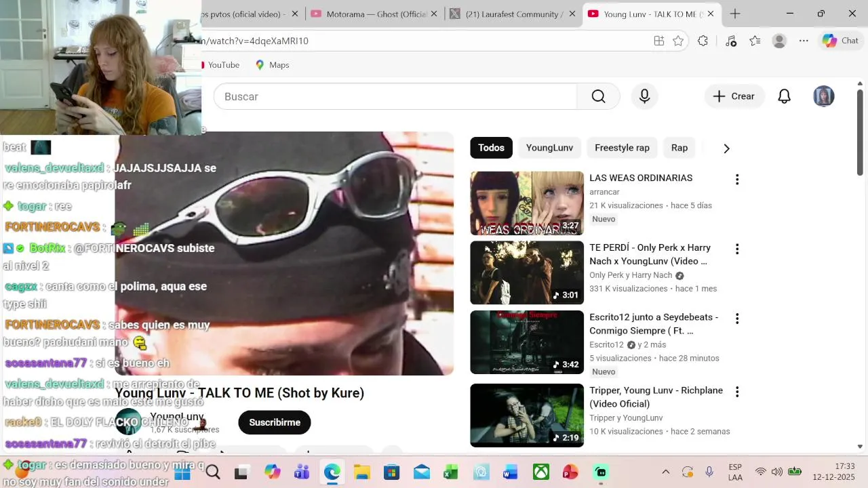Close the Motorama — Ghost tab
This screenshot has width=868, height=488.
click(434, 14)
